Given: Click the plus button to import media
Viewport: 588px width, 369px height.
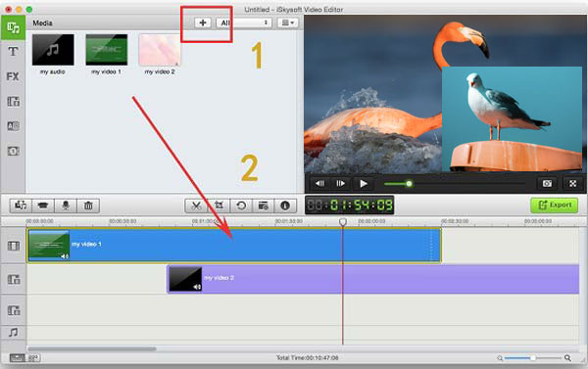Looking at the screenshot, I should pos(203,23).
